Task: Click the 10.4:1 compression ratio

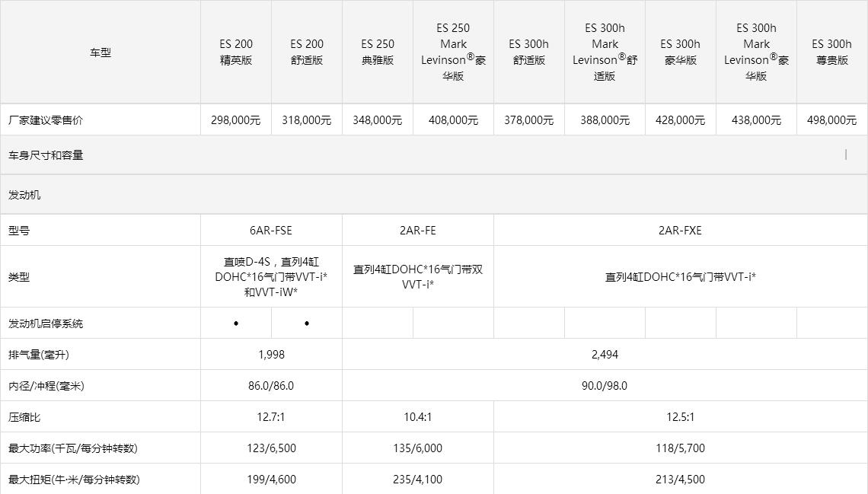Action: coord(418,417)
